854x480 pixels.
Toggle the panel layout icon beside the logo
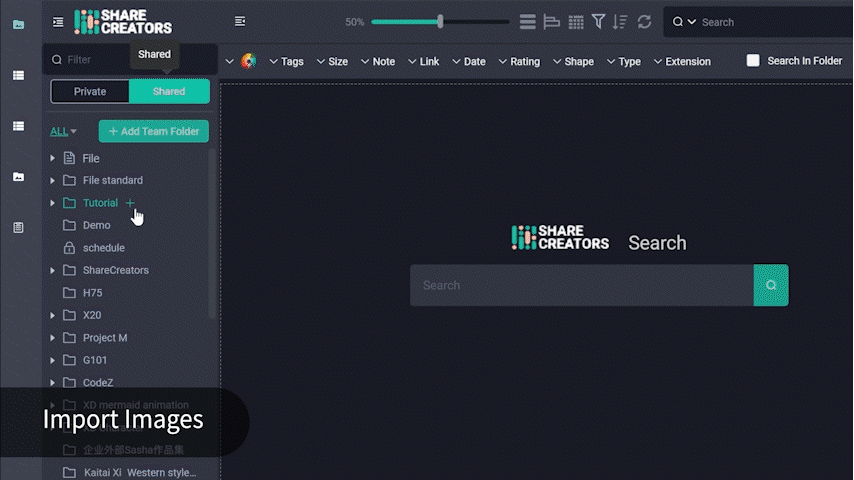(240, 21)
